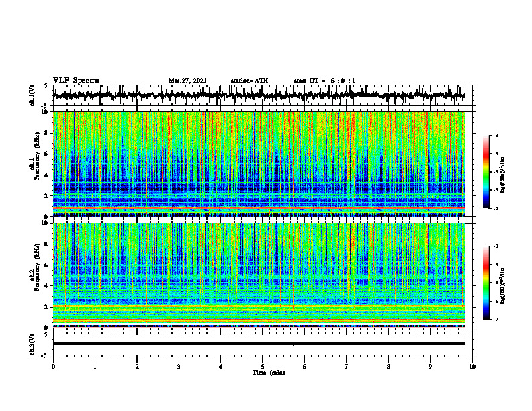Click the time axis tick label "7"
Image resolution: width=532 pixels, height=411 pixels.
[347, 367]
